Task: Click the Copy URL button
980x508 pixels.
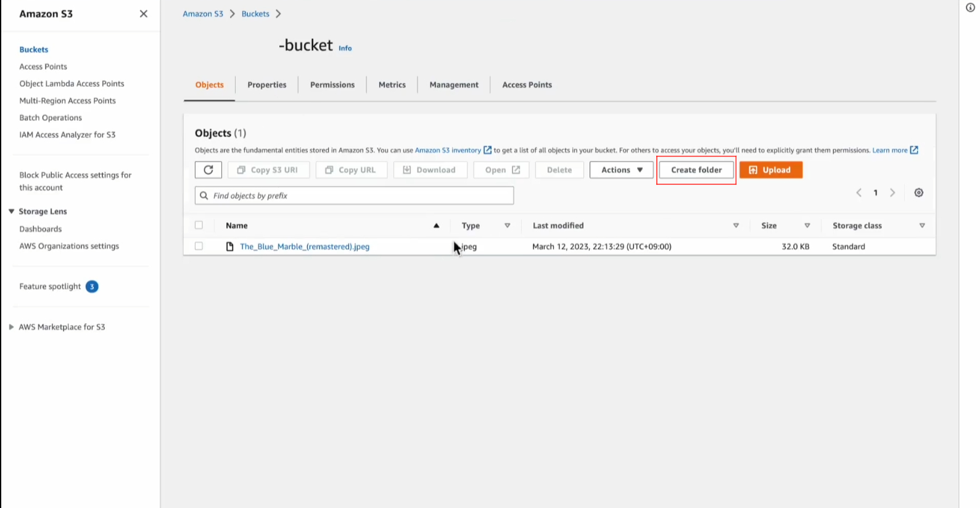Action: pyautogui.click(x=352, y=170)
